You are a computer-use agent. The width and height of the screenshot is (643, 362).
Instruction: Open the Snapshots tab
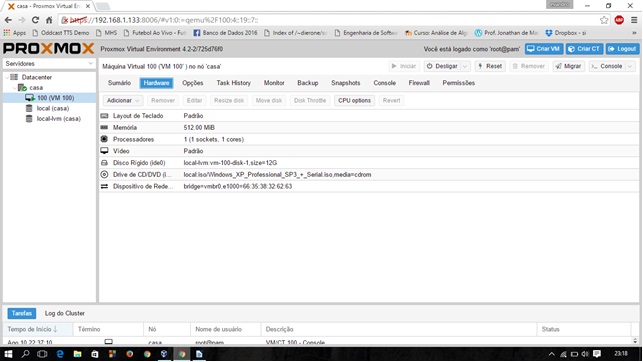coord(346,83)
